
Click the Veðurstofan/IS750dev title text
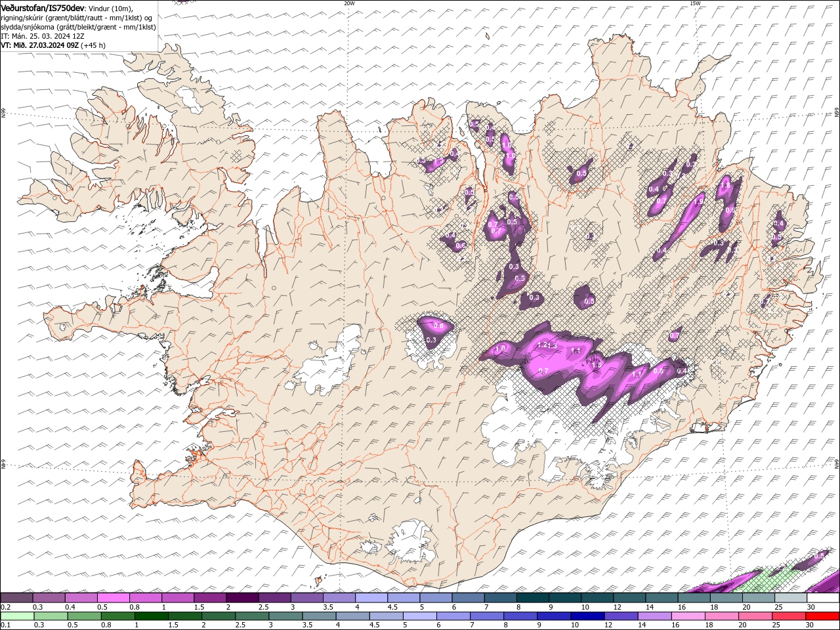coord(42,7)
